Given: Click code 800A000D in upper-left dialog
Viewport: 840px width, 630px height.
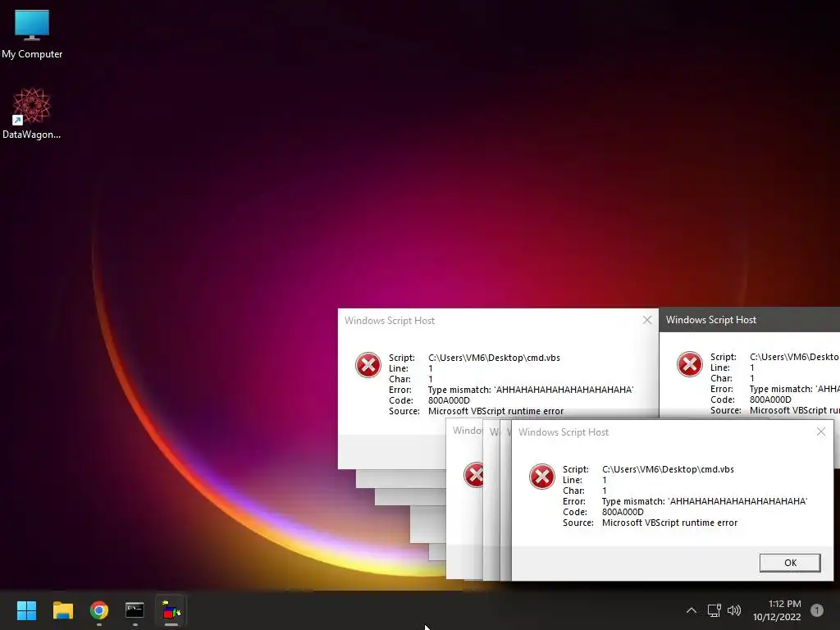Looking at the screenshot, I should [449, 400].
